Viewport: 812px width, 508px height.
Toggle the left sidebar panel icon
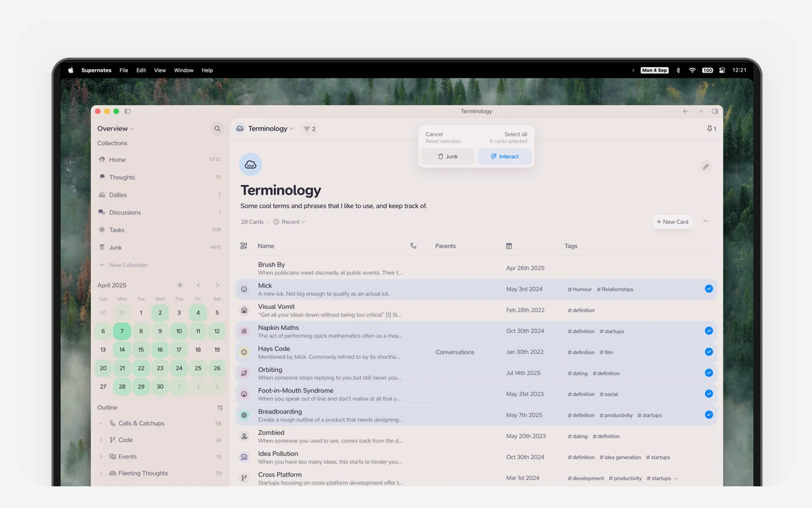pos(128,111)
